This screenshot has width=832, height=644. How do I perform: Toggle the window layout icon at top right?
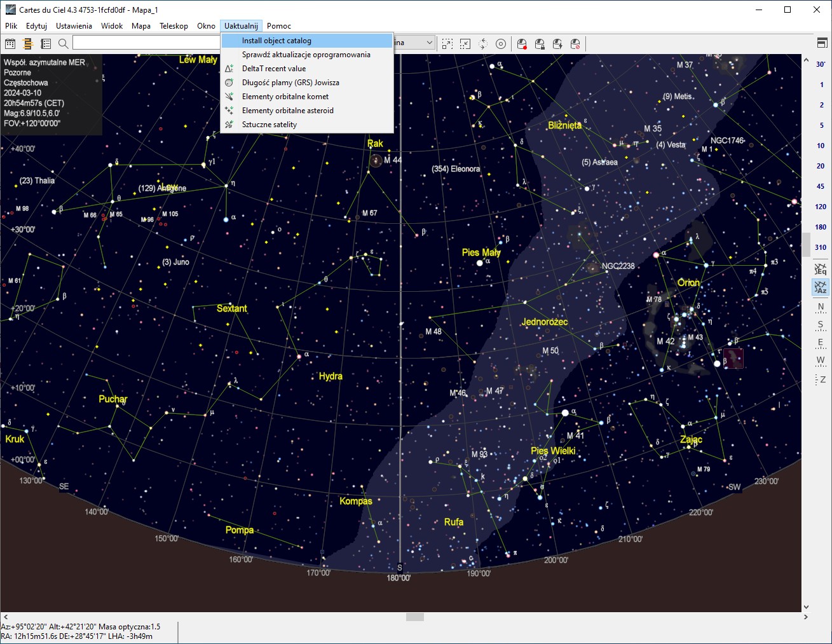coord(822,43)
